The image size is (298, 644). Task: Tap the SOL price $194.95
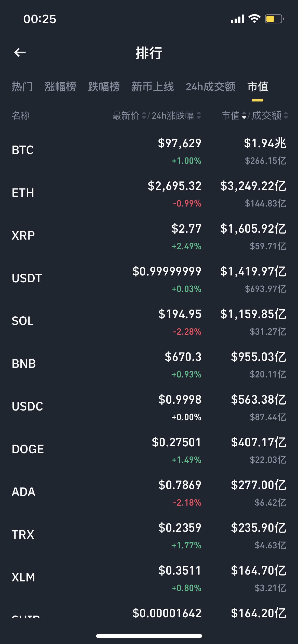pos(180,314)
